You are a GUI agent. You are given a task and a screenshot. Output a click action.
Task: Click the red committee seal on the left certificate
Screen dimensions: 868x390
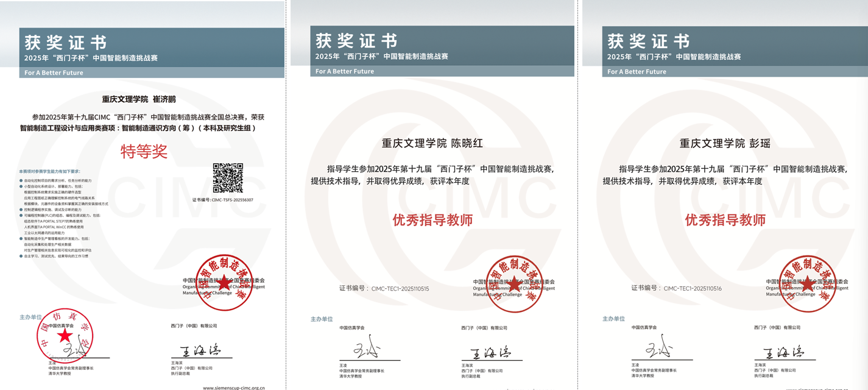click(224, 283)
